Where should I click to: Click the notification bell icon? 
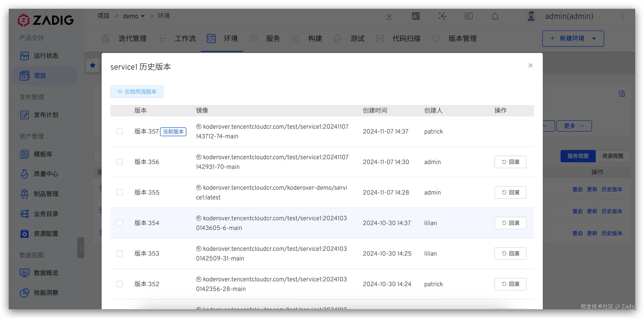[x=495, y=16]
